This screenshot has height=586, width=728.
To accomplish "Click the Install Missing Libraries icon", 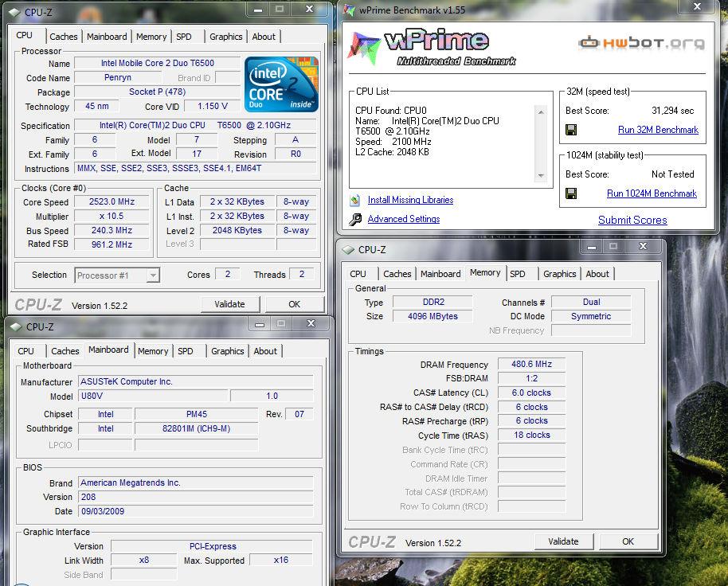I will (355, 201).
